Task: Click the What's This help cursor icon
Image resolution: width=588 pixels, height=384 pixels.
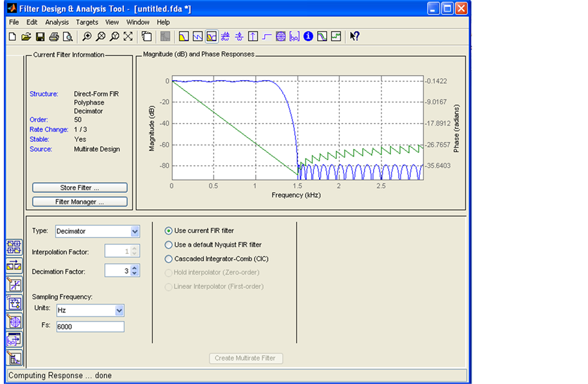Action: coord(355,36)
